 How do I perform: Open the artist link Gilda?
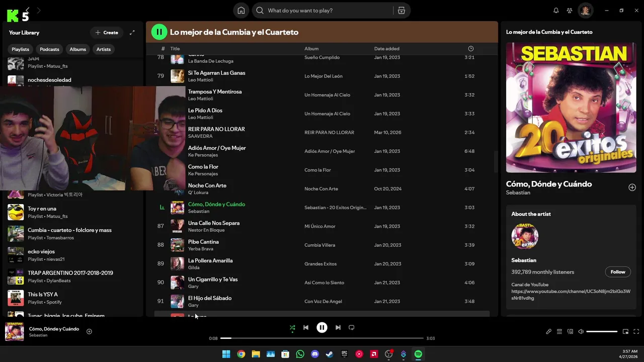tap(193, 268)
